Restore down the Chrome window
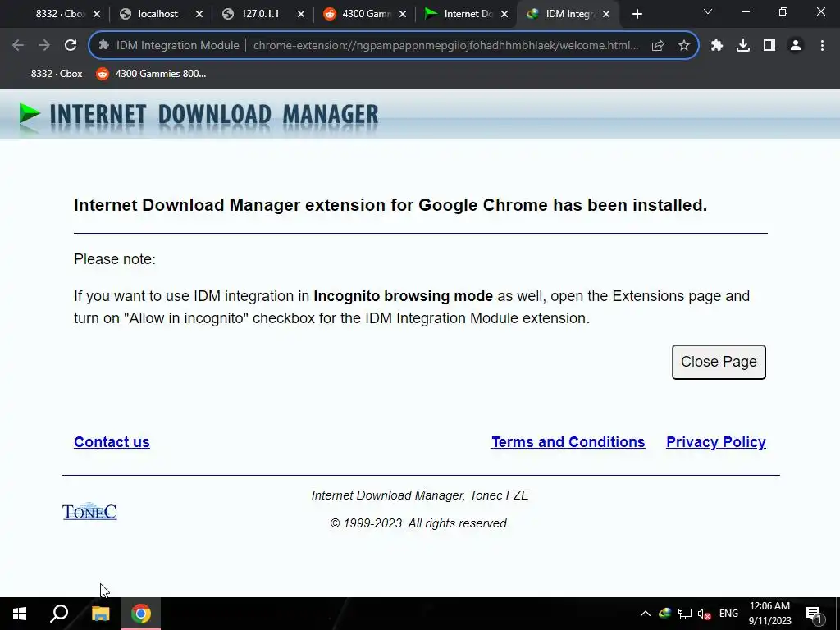Viewport: 840px width, 630px height. coord(783,11)
